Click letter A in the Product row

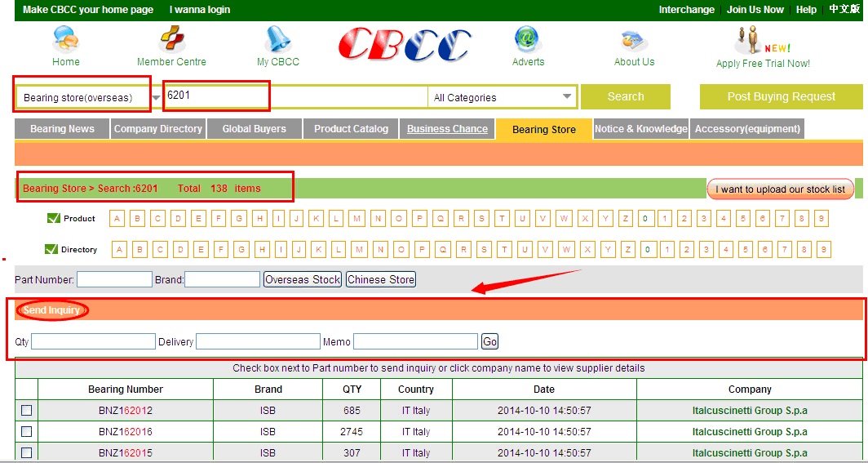click(117, 219)
